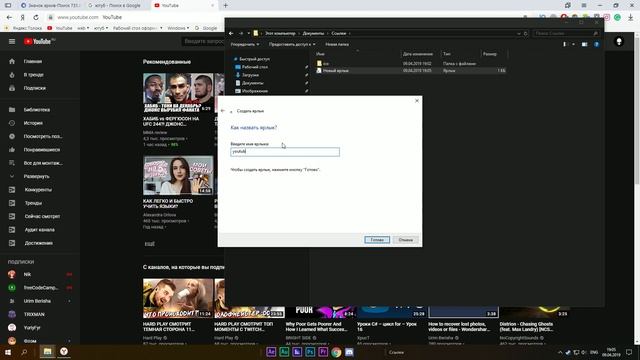Open Рабочий стол bookmarks folder dropdown
The image size is (640, 360).
[x=138, y=28]
